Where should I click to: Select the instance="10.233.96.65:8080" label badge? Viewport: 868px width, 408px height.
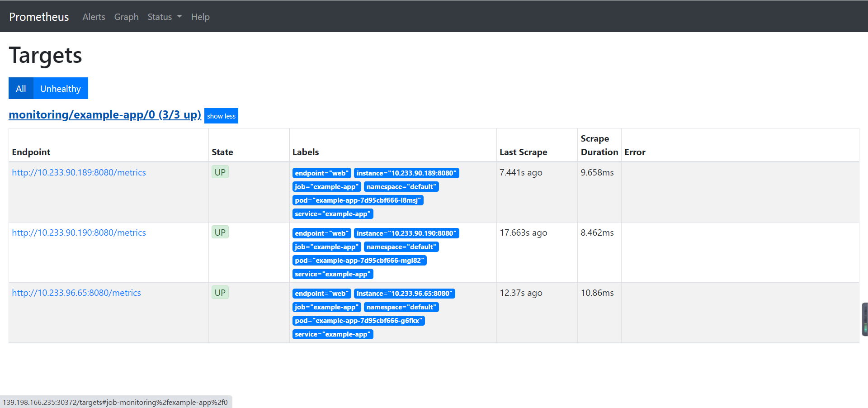(405, 293)
